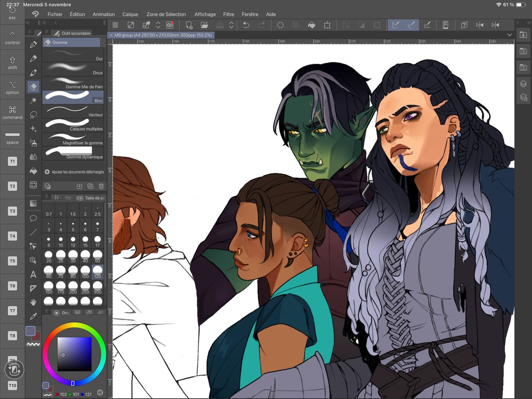Select the Eyedropper tool
Image resolution: width=532 pixels, height=399 pixels.
[33, 316]
